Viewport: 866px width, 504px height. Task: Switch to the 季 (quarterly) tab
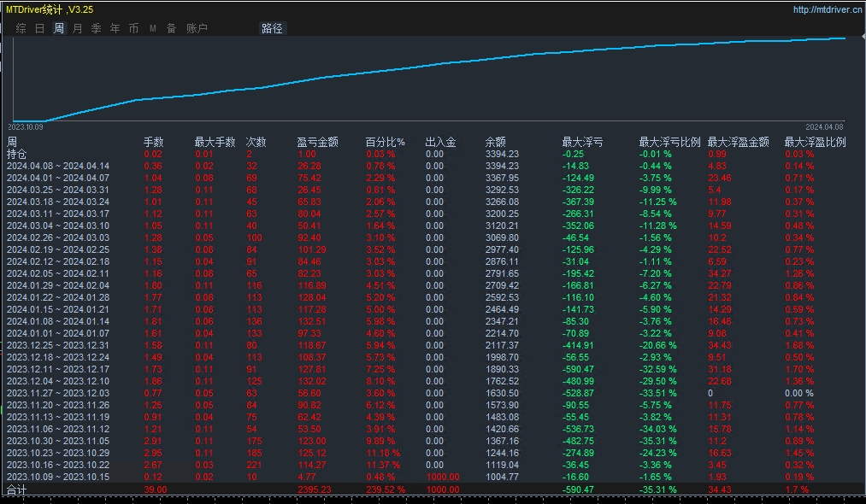[x=96, y=28]
